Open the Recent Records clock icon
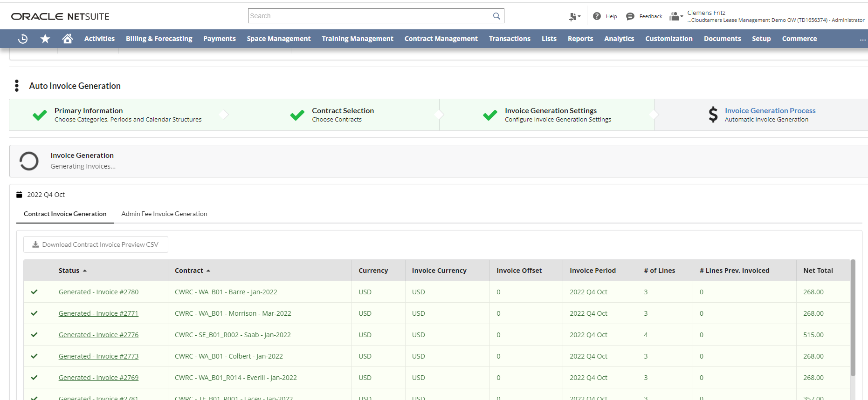The width and height of the screenshot is (868, 400). (23, 39)
